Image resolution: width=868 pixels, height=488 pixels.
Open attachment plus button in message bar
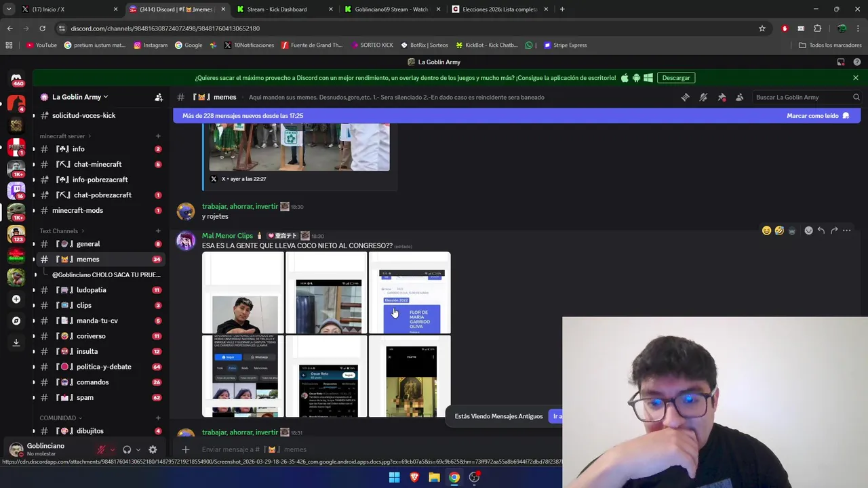click(185, 449)
